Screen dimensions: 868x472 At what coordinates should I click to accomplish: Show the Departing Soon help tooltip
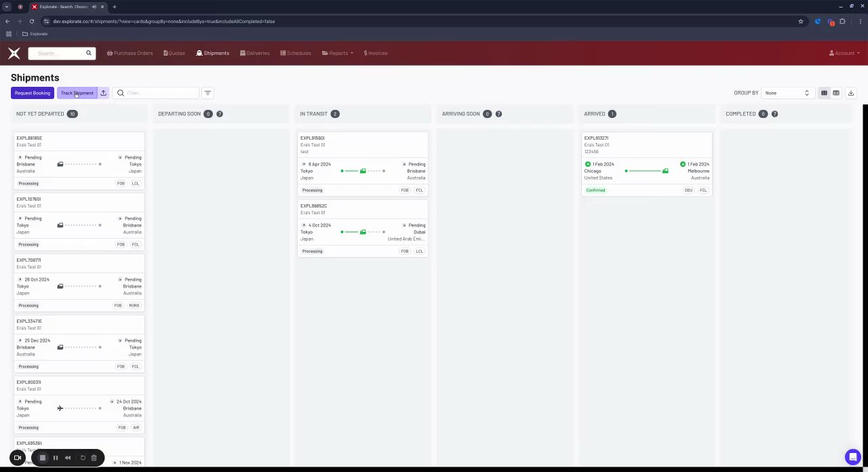[220, 114]
